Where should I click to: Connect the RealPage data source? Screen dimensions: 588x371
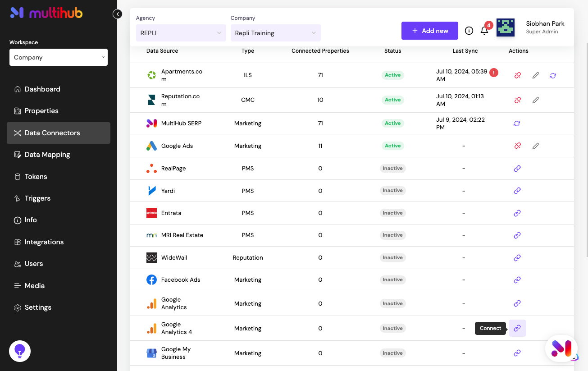[x=517, y=168]
